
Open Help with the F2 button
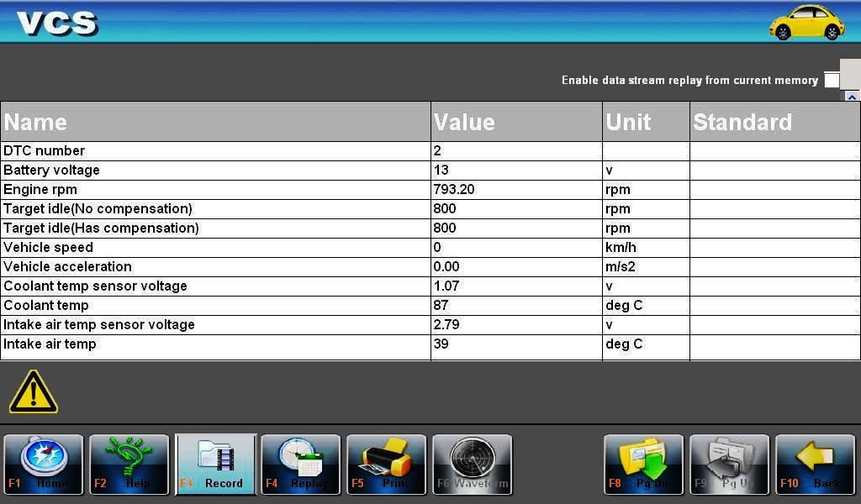click(x=129, y=465)
